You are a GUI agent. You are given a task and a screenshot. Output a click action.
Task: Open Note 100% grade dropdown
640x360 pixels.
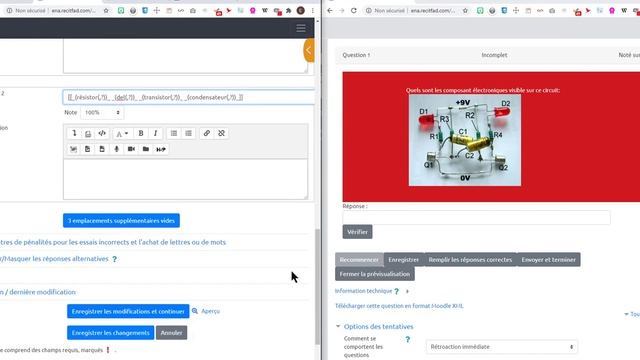click(x=102, y=112)
